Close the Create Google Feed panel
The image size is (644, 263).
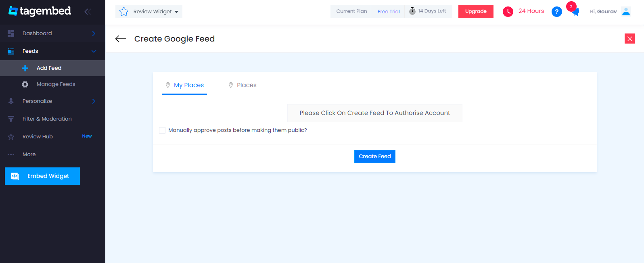point(629,39)
